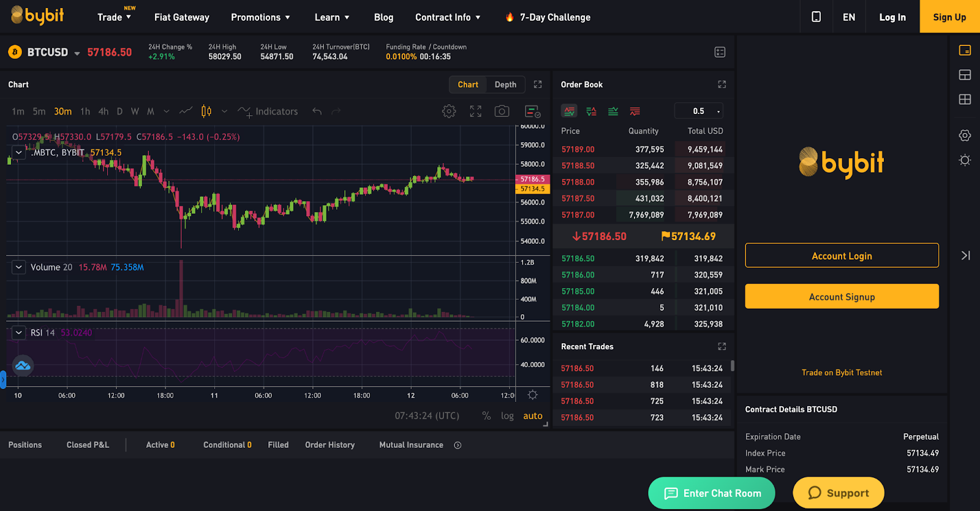Click the Sign Up button in header
Viewport: 980px width, 511px height.
tap(949, 17)
